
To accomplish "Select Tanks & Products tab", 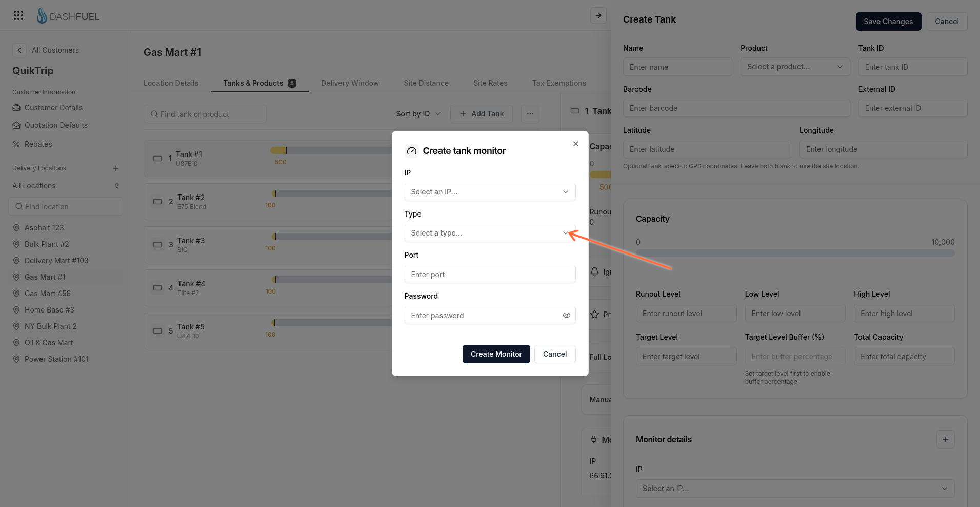I will (x=259, y=83).
